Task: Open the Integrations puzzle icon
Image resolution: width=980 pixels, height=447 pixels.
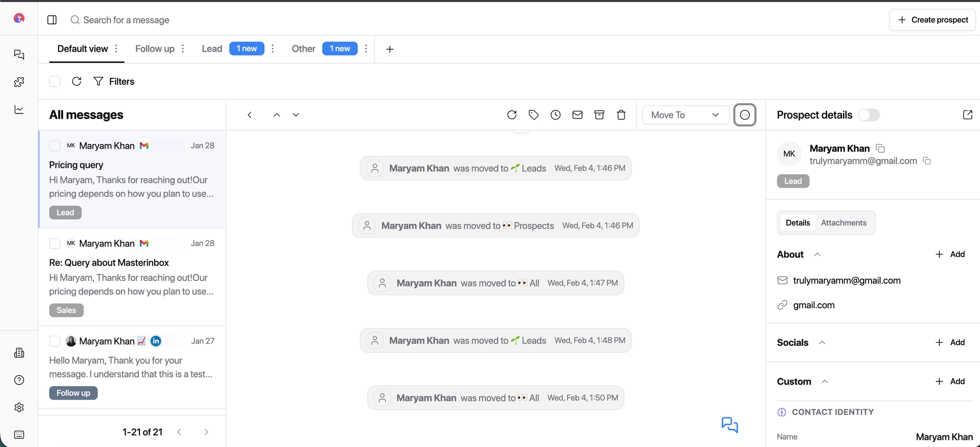Action: (x=19, y=82)
